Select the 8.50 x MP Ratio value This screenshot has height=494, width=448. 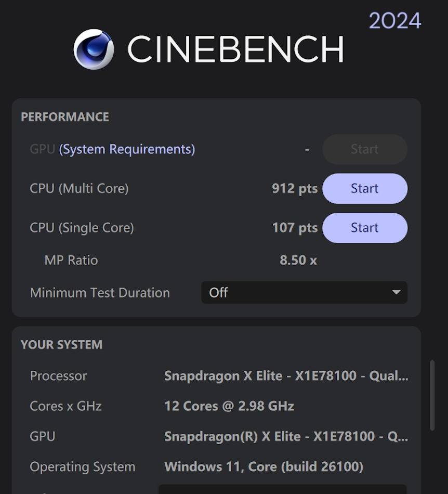(298, 260)
